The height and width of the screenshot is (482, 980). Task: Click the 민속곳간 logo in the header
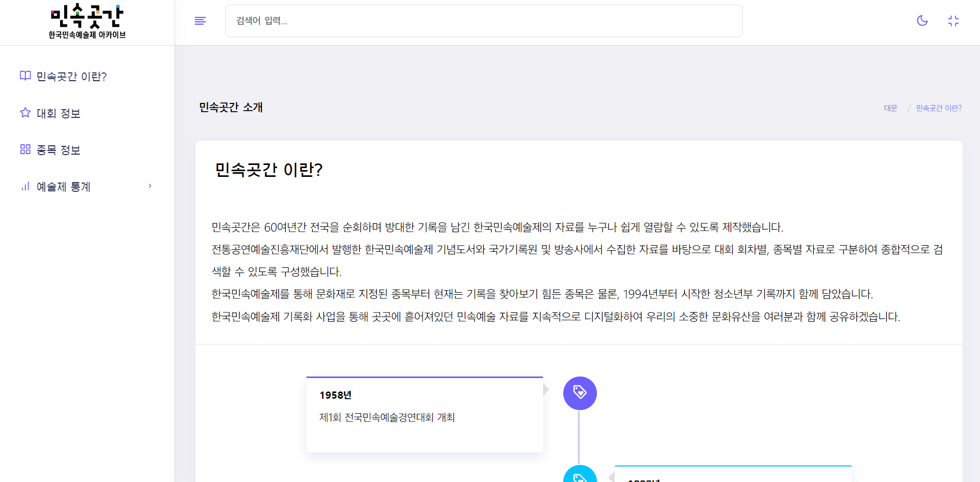pos(87,16)
